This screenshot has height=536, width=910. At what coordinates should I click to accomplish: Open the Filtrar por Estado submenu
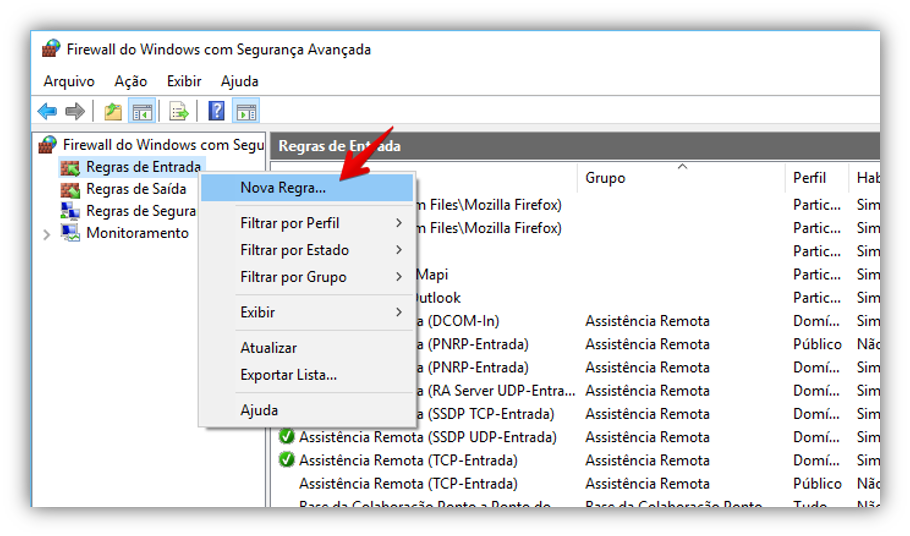coord(294,250)
